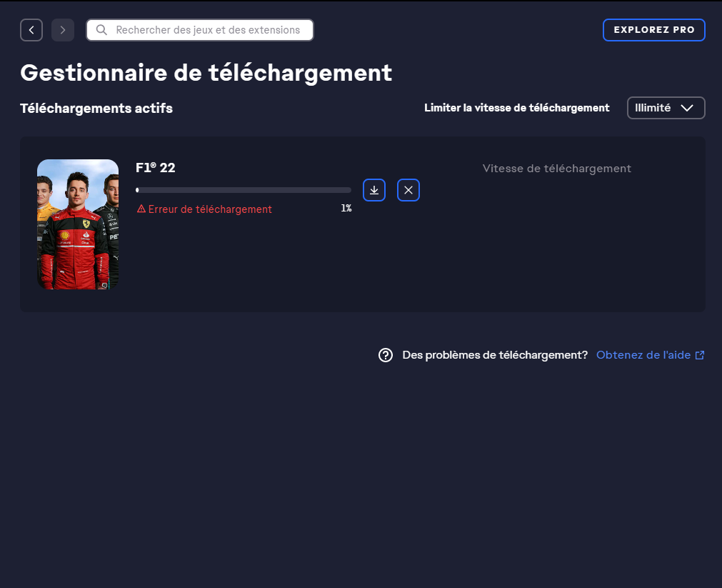
Task: Click the 'Vitesse de téléchargement' label
Action: (557, 169)
